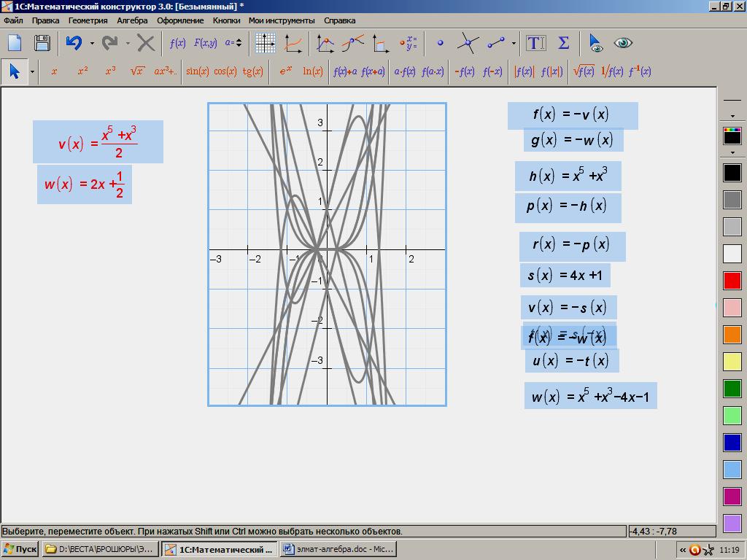Open the Мои инструменты menu
This screenshot has width=747, height=560.
pos(282,20)
